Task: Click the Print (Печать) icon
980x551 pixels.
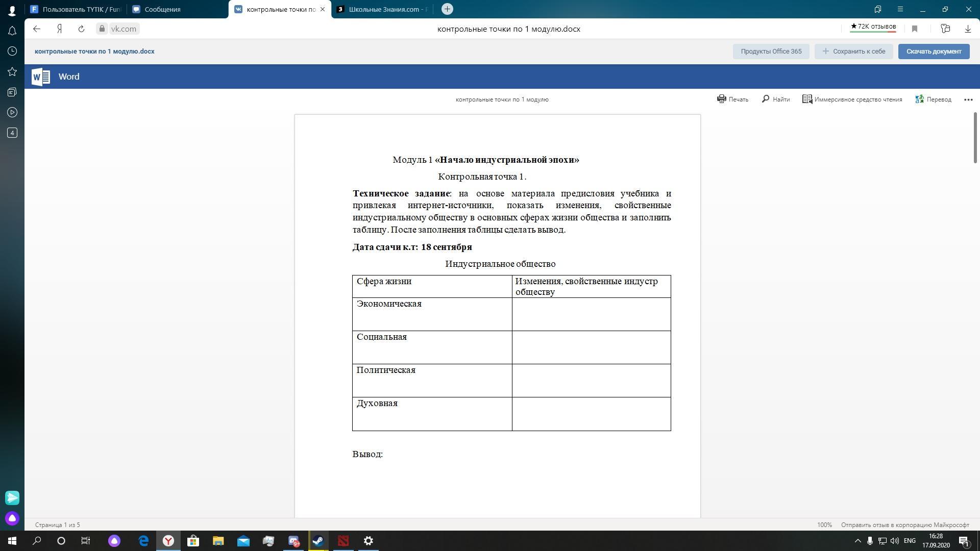Action: tap(721, 99)
